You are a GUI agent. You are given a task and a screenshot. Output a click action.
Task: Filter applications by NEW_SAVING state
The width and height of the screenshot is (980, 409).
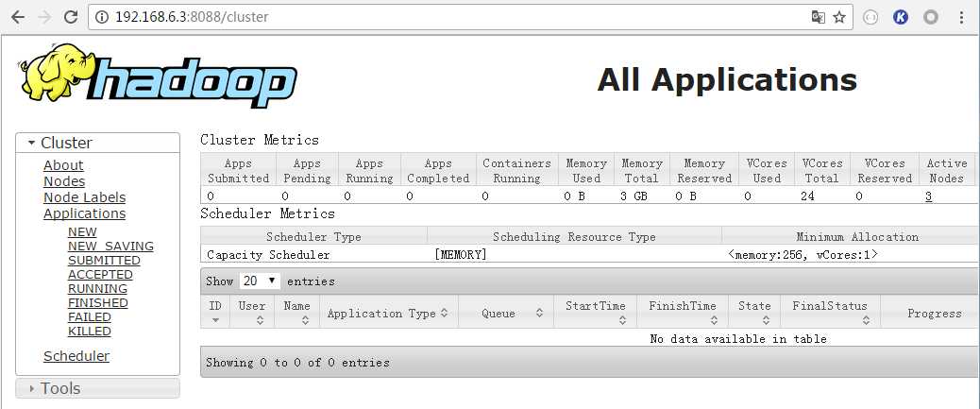point(110,247)
